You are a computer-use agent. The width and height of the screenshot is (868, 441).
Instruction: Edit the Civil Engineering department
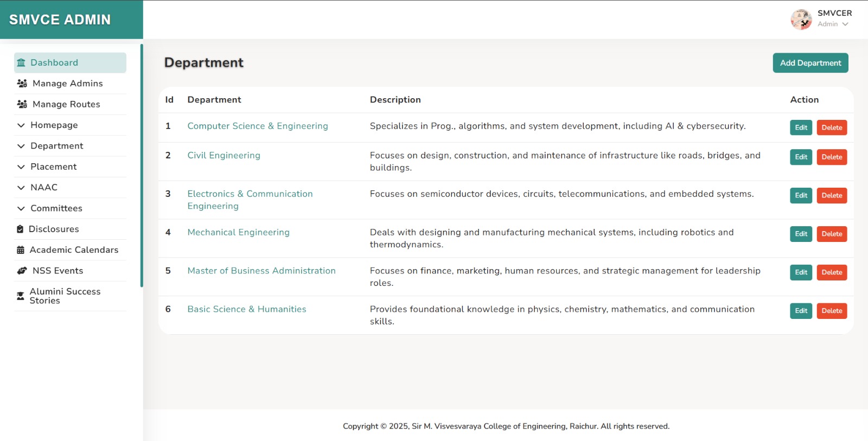click(801, 157)
